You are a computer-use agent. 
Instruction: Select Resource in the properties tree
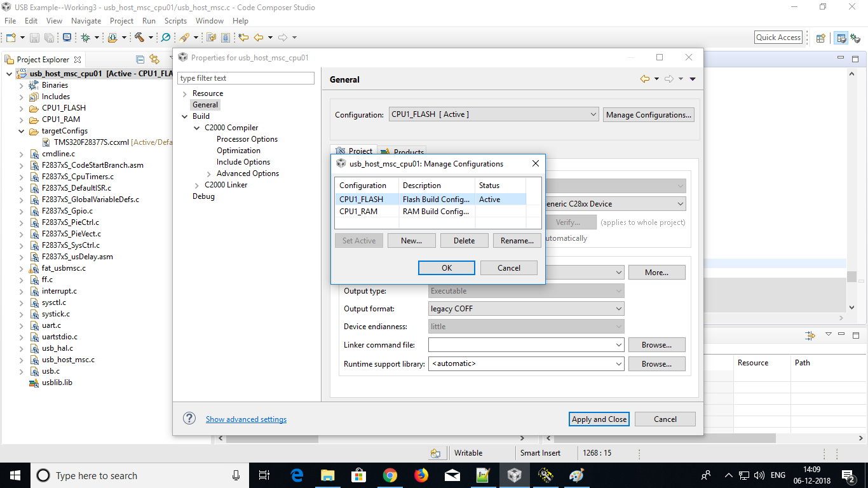(208, 93)
